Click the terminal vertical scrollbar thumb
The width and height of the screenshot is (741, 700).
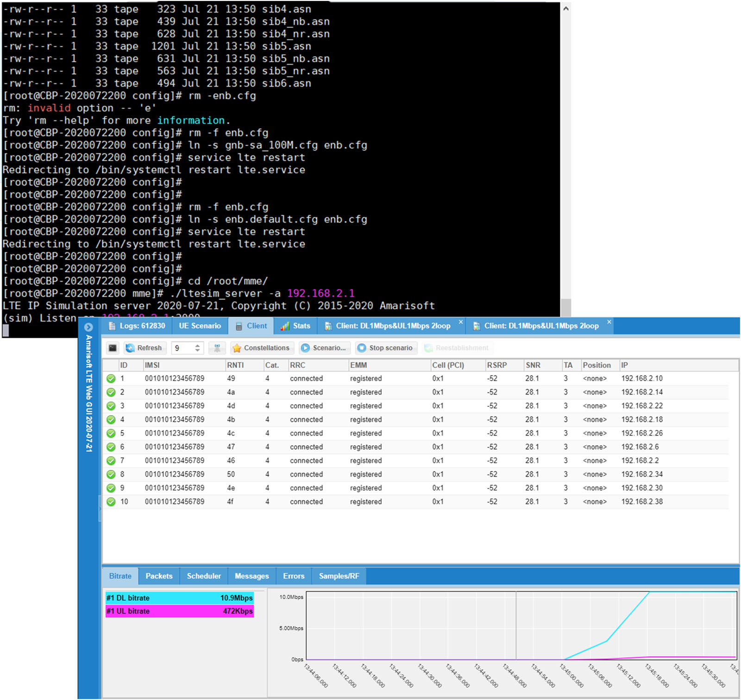coord(565,308)
